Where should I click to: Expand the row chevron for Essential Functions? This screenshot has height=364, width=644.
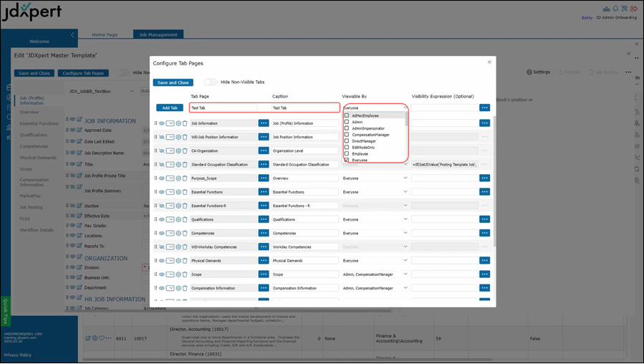click(170, 192)
